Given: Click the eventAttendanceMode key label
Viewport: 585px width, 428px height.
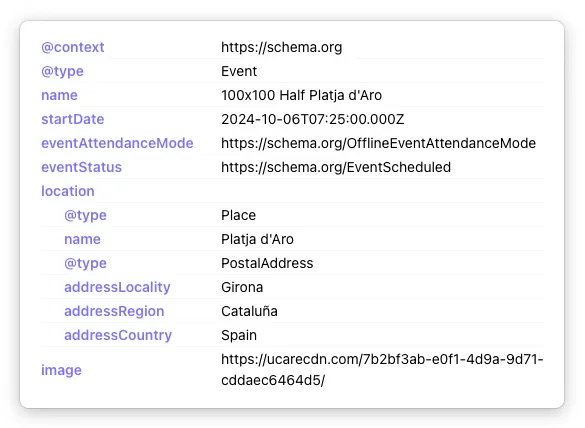Looking at the screenshot, I should [x=117, y=143].
